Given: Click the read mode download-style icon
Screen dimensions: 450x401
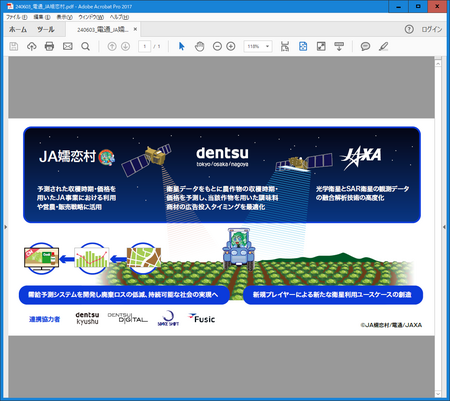Looking at the screenshot, I should (x=339, y=46).
